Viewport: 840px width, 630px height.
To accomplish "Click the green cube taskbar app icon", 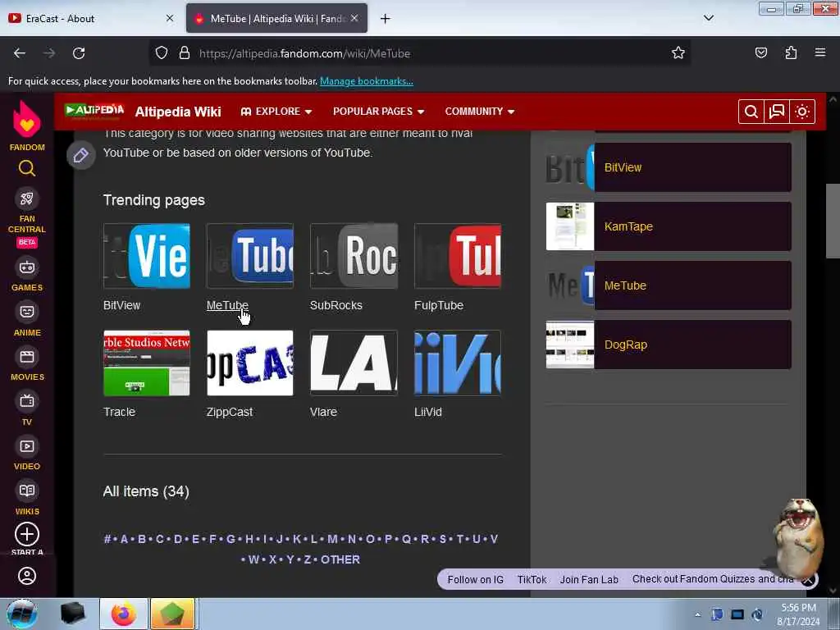I will coord(172,614).
